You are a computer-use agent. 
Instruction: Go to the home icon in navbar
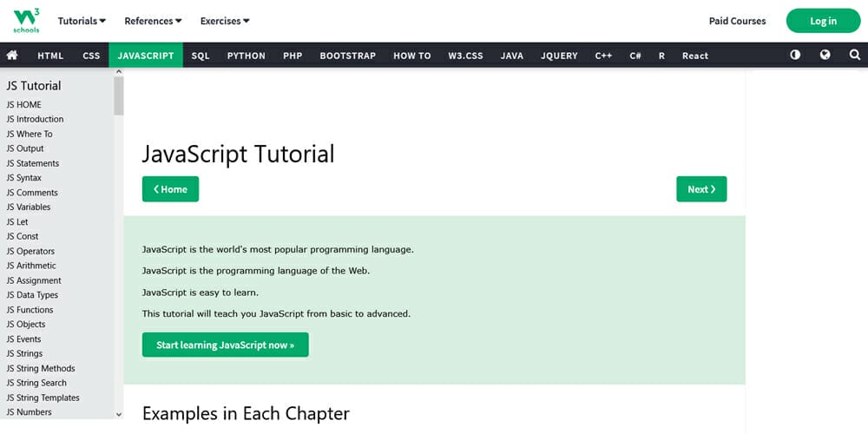click(x=12, y=56)
